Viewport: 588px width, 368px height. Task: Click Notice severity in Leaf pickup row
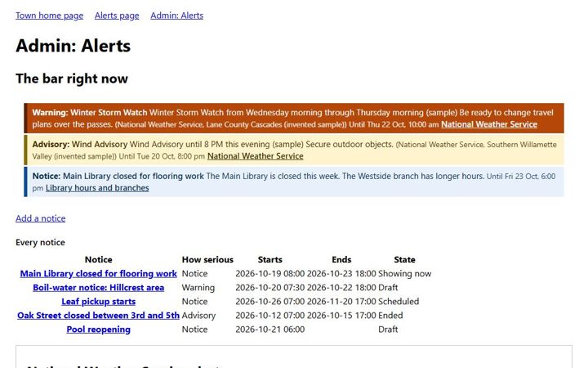[194, 302]
